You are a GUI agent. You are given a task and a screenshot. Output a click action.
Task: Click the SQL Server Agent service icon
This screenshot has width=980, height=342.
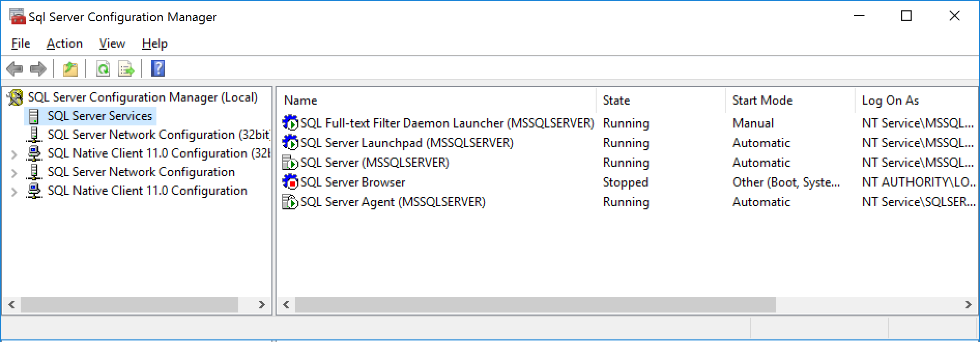point(290,202)
